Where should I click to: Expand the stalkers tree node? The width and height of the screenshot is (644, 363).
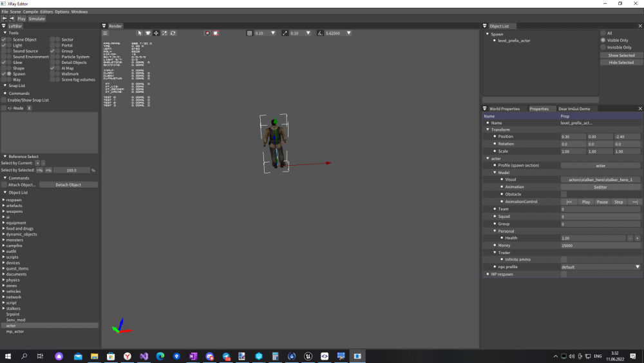click(4, 308)
